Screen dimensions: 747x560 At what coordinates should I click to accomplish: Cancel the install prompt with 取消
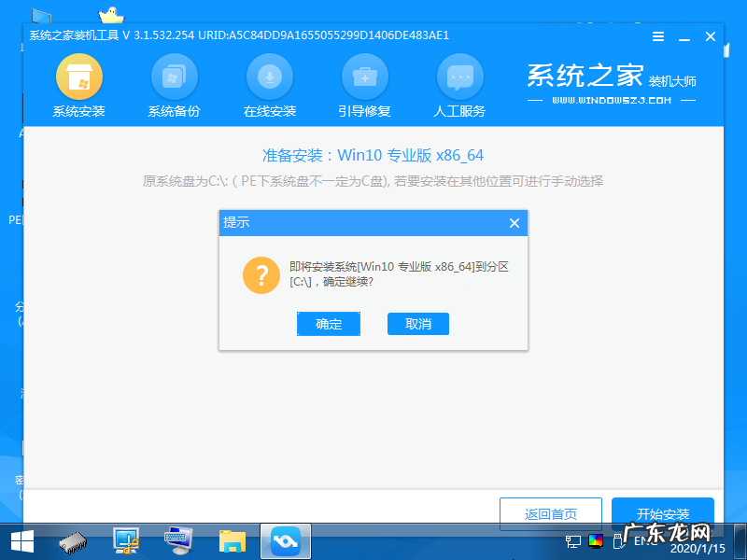pyautogui.click(x=418, y=324)
